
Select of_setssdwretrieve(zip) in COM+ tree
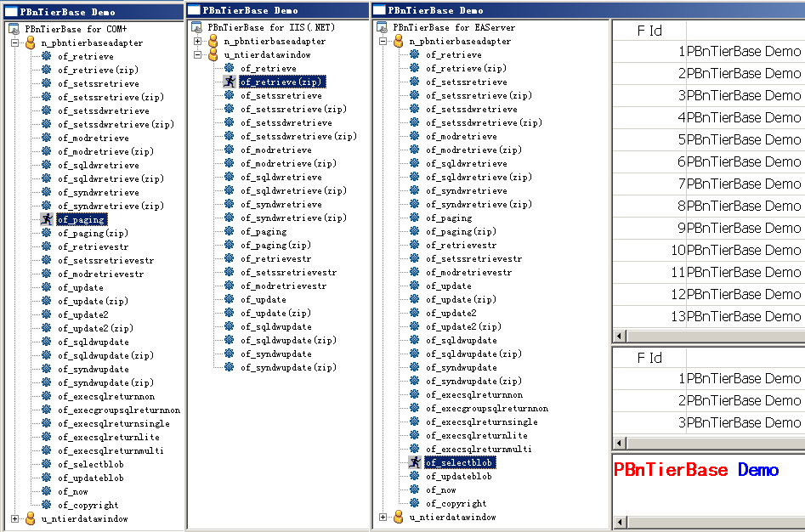pyautogui.click(x=116, y=124)
